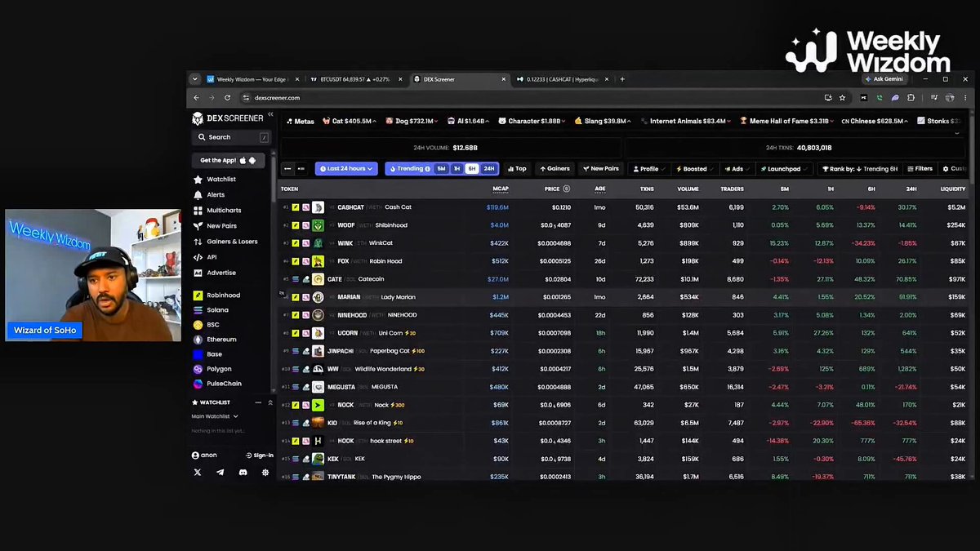The height and width of the screenshot is (551, 980).
Task: Click the Gainers button
Action: tap(555, 169)
